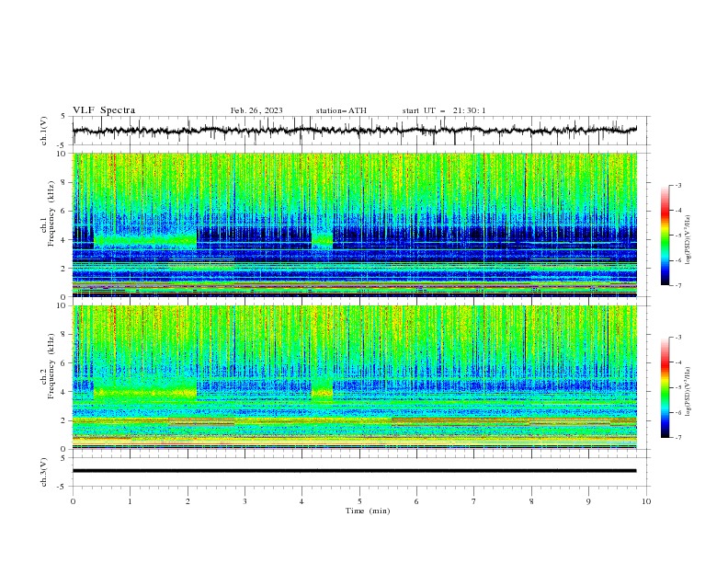
Task: Click the 'ch.1(V)' axis label
Action: pos(44,131)
